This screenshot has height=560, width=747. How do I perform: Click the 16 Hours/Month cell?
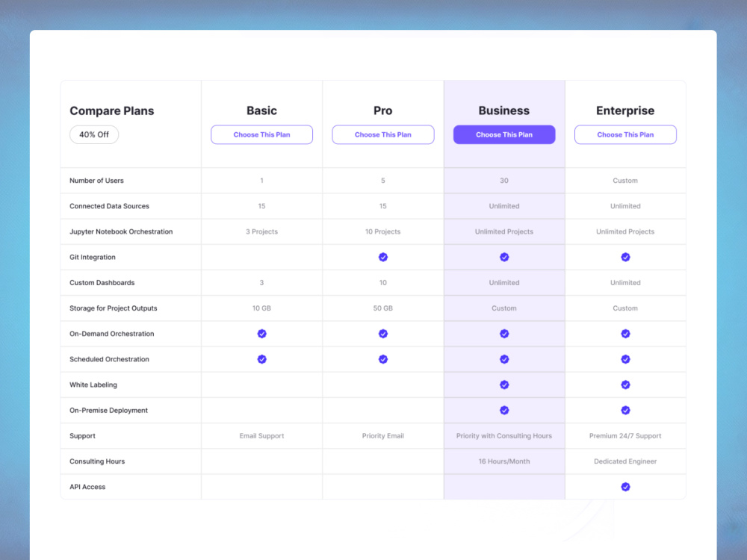click(x=504, y=461)
